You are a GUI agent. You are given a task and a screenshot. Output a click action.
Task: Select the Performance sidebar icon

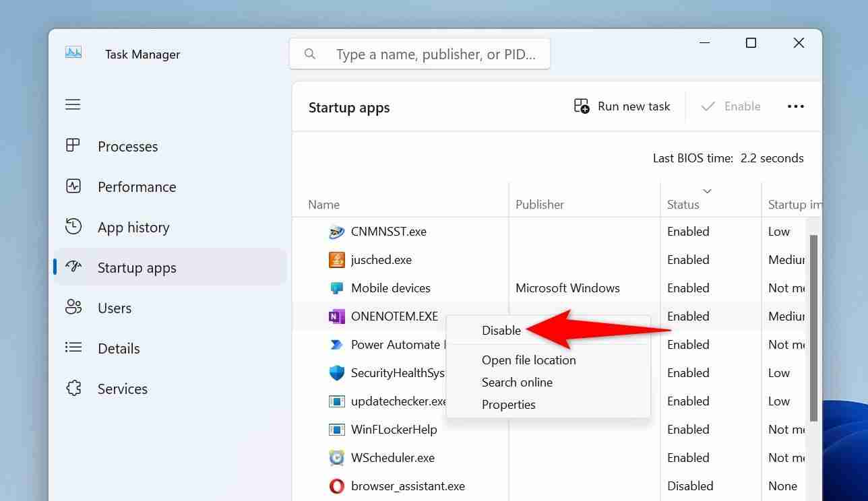click(73, 187)
